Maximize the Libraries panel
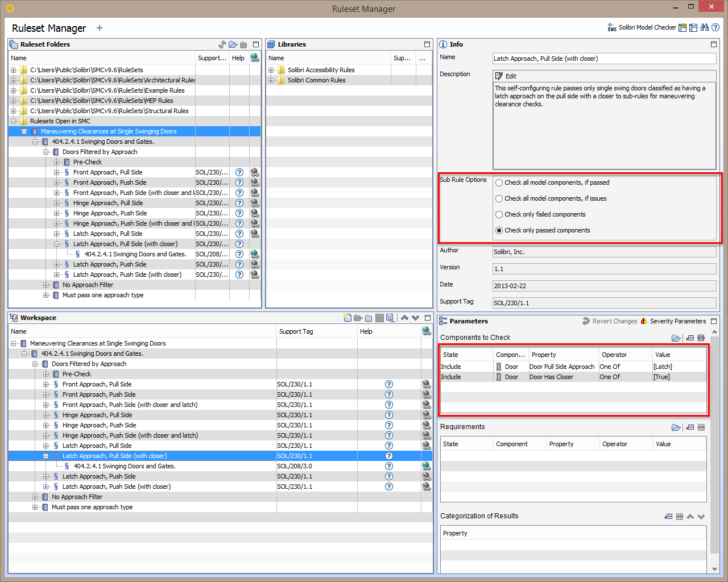The image size is (728, 582). click(x=427, y=44)
